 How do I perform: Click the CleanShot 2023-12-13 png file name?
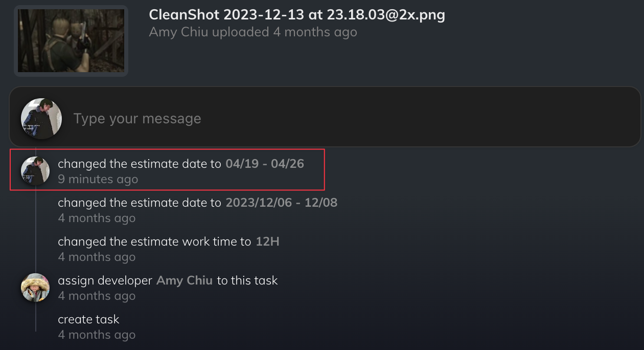296,15
